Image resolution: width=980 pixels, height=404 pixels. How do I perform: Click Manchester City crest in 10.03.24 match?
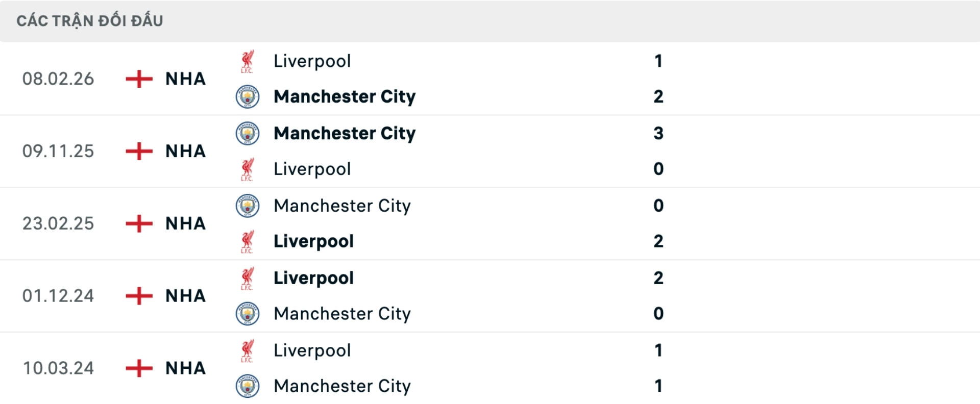(248, 386)
